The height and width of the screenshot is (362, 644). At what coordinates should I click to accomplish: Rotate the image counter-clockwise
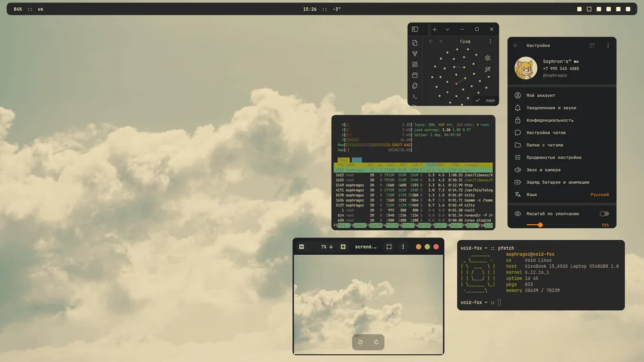coord(360,342)
